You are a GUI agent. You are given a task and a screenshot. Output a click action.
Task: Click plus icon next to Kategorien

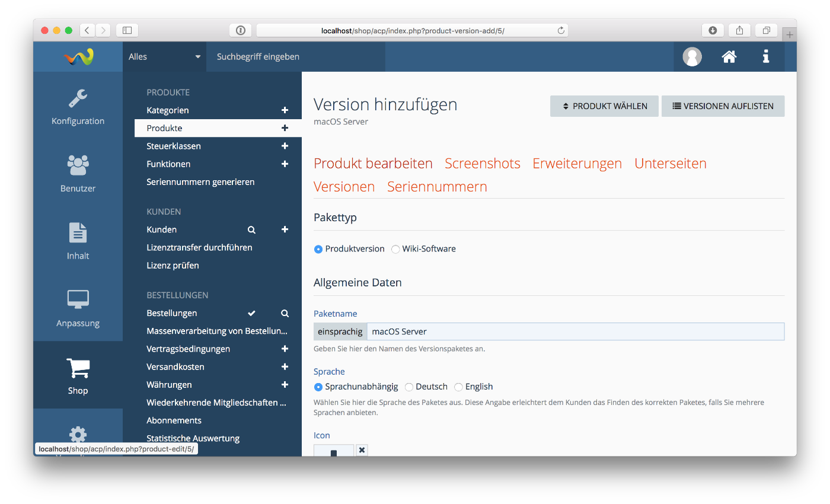pos(285,110)
